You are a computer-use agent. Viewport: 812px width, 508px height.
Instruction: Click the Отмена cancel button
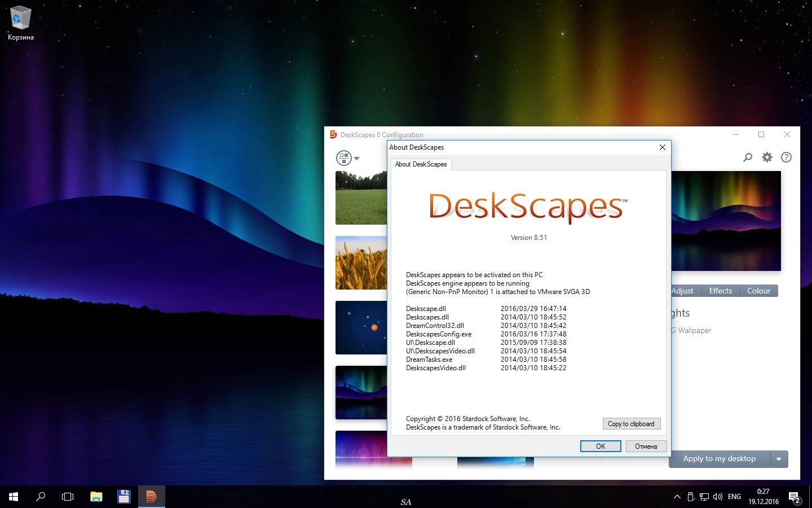[x=646, y=446]
